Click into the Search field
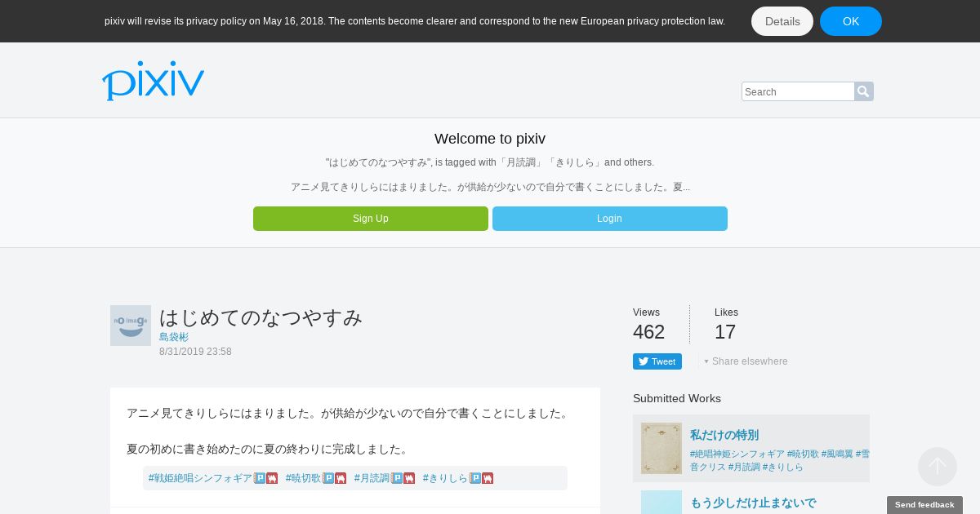 (798, 91)
